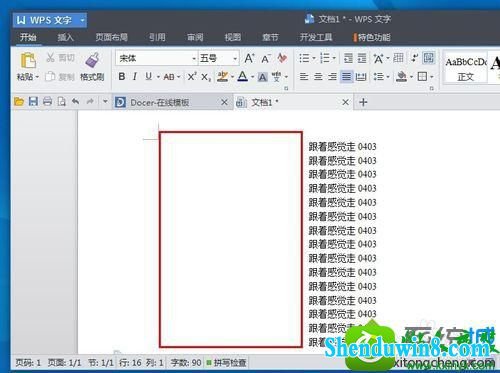Click the line spacing icon

pos(378,77)
